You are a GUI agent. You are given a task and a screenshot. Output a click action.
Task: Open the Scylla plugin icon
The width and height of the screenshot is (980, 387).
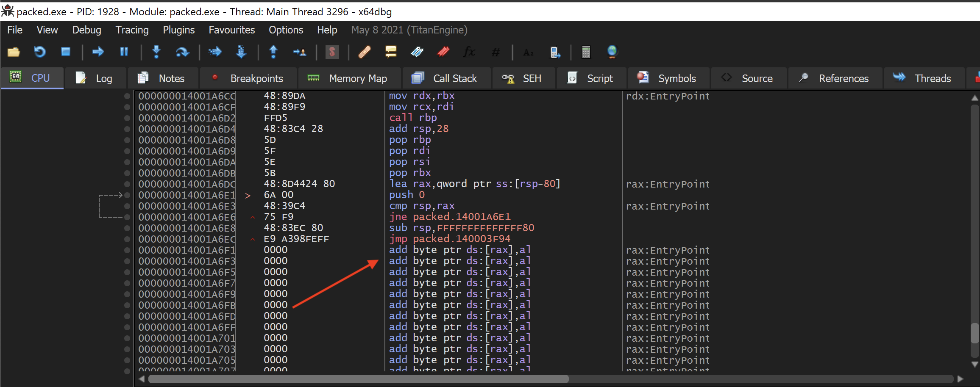pos(332,52)
